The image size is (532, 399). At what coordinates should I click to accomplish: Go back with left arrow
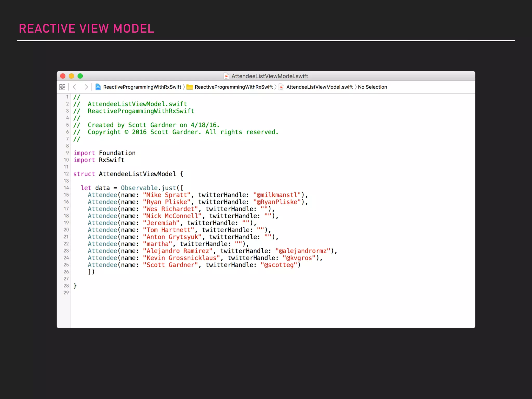[x=75, y=87]
